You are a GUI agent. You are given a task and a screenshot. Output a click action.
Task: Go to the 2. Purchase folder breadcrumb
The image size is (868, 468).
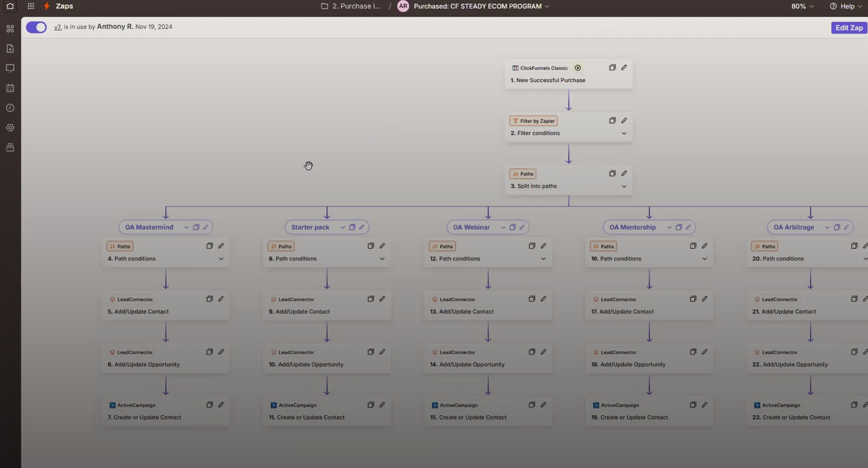(x=351, y=6)
